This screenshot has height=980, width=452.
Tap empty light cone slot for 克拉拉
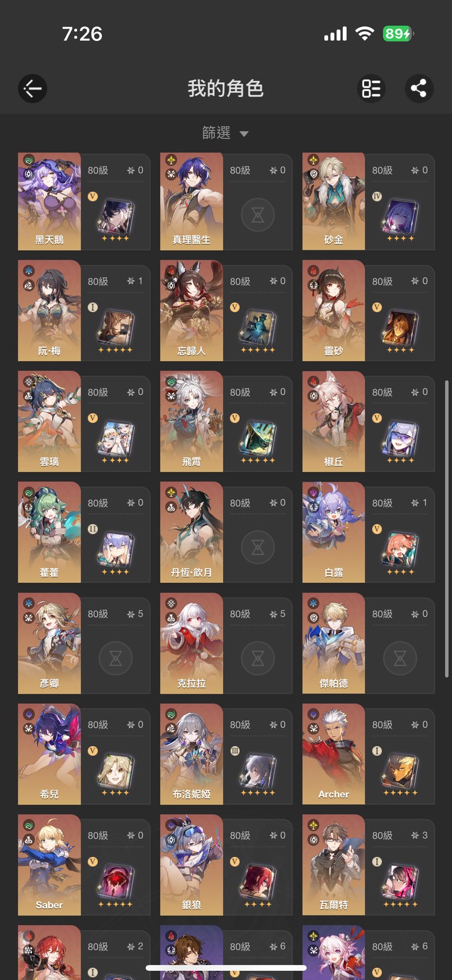tap(258, 658)
